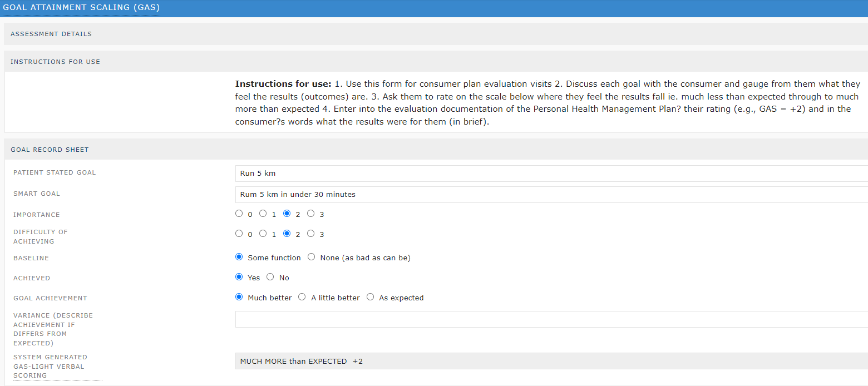Image resolution: width=868 pixels, height=386 pixels.
Task: Select Difficulty of Achieving rating 3
Action: [x=310, y=233]
